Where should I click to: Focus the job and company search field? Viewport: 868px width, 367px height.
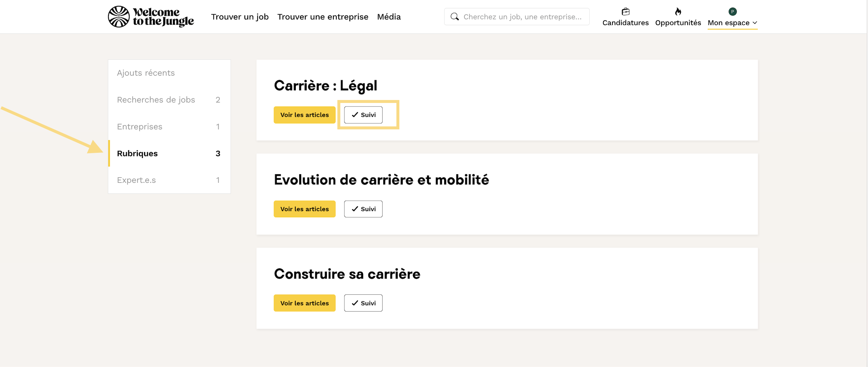[522, 17]
